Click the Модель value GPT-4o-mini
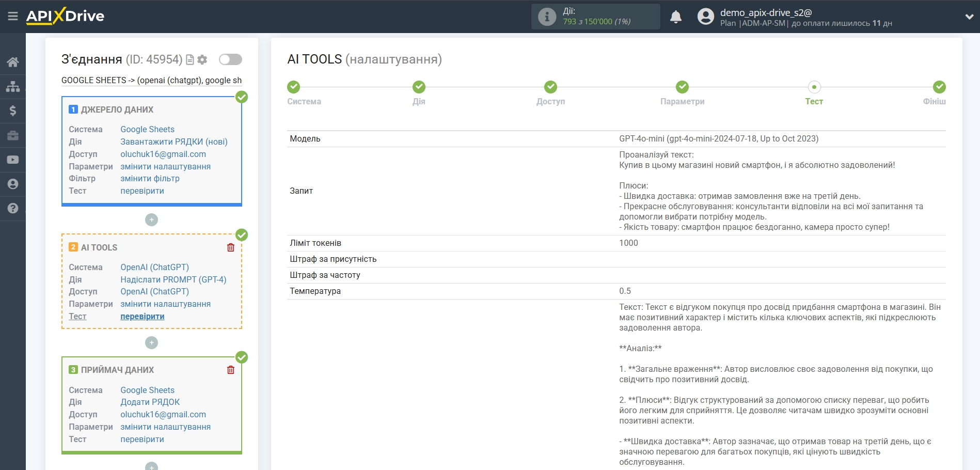980x470 pixels. coord(718,138)
